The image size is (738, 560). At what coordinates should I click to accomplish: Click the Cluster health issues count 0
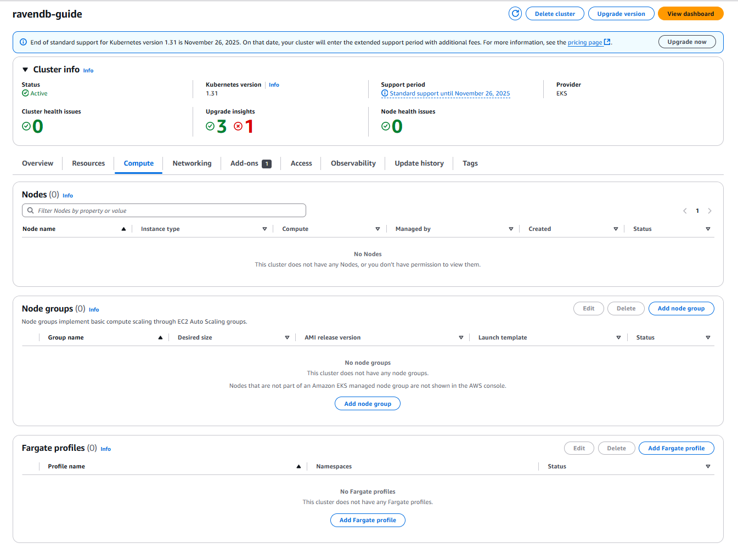click(38, 127)
